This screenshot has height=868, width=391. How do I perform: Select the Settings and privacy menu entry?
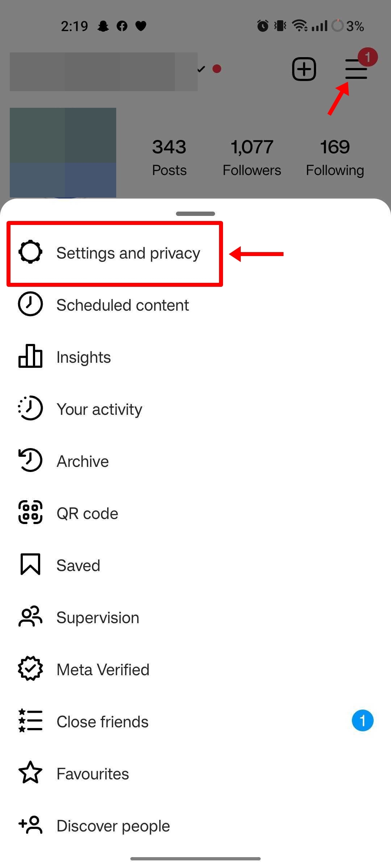tap(128, 253)
